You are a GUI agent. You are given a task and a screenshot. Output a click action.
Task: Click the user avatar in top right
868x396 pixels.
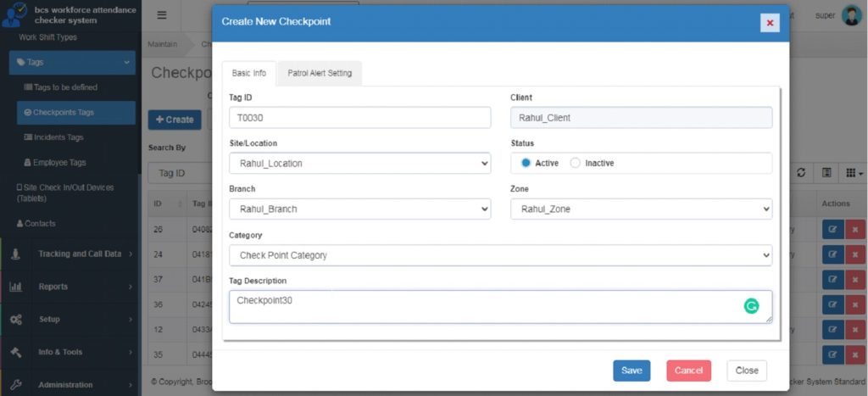point(851,15)
